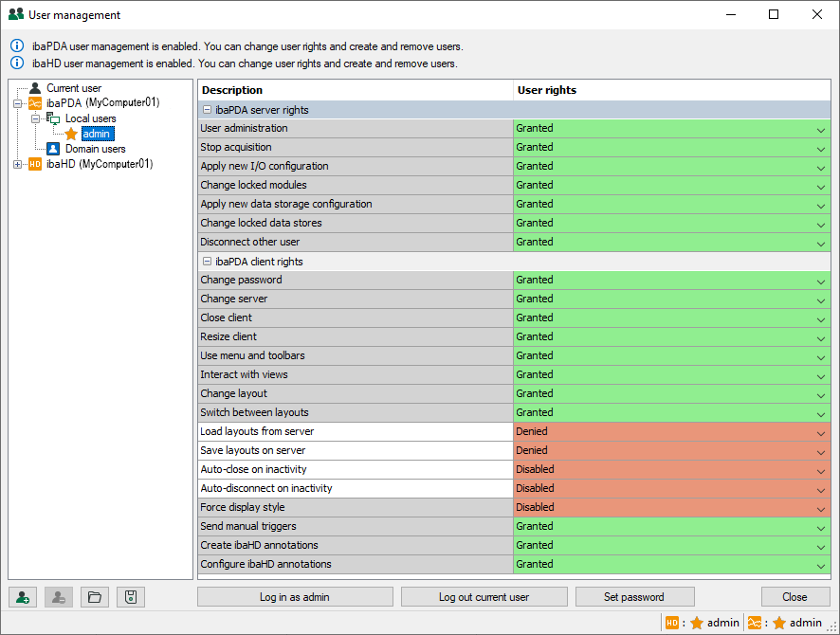Image resolution: width=840 pixels, height=635 pixels.
Task: Click the Log in as admin button
Action: click(x=295, y=597)
